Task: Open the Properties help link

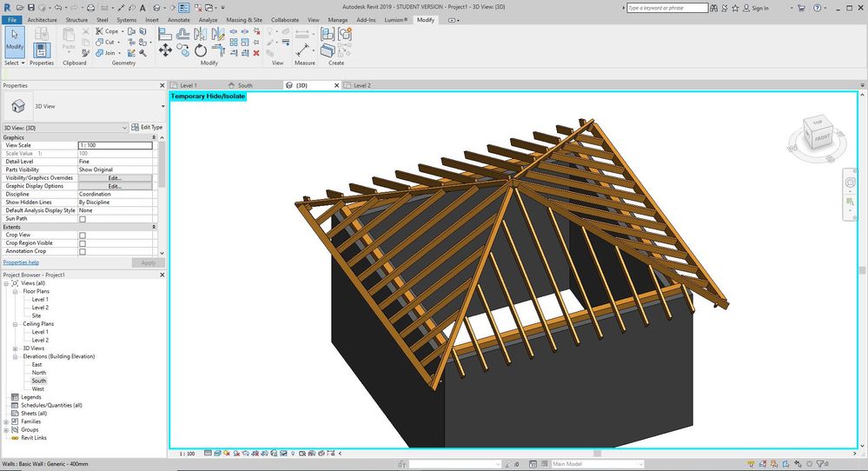Action: (x=21, y=262)
